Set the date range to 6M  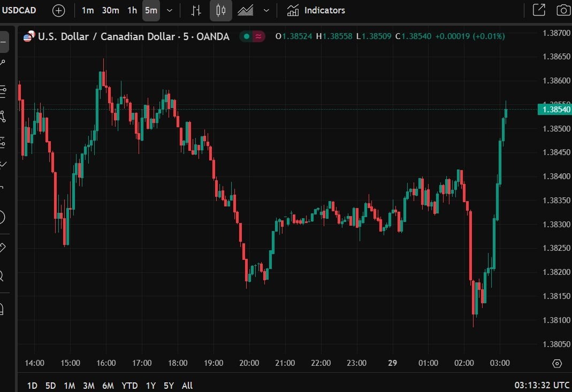click(108, 386)
